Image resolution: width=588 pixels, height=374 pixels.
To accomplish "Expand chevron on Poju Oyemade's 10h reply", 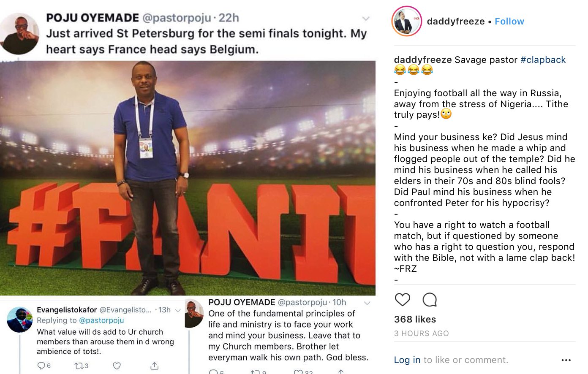I will (367, 303).
